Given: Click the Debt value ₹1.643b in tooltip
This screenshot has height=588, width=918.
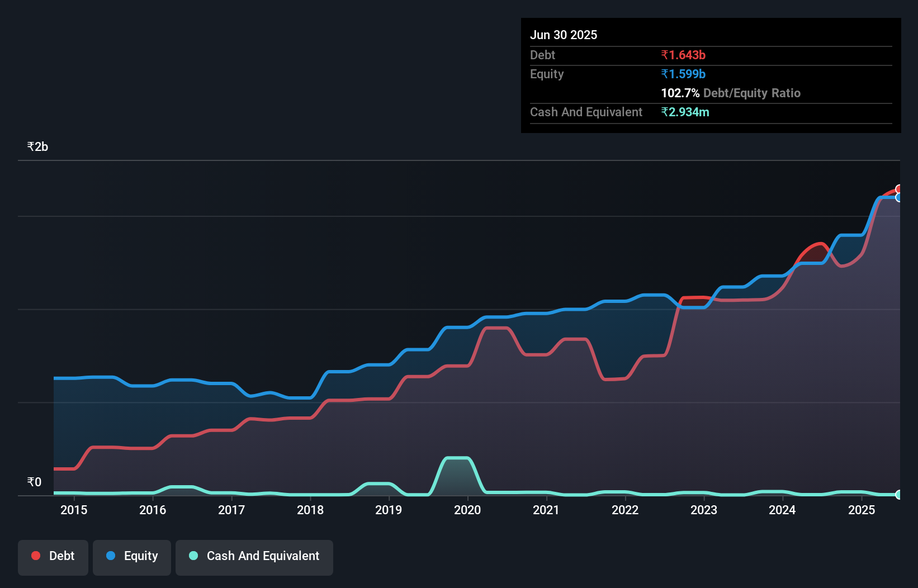Looking at the screenshot, I should click(683, 55).
